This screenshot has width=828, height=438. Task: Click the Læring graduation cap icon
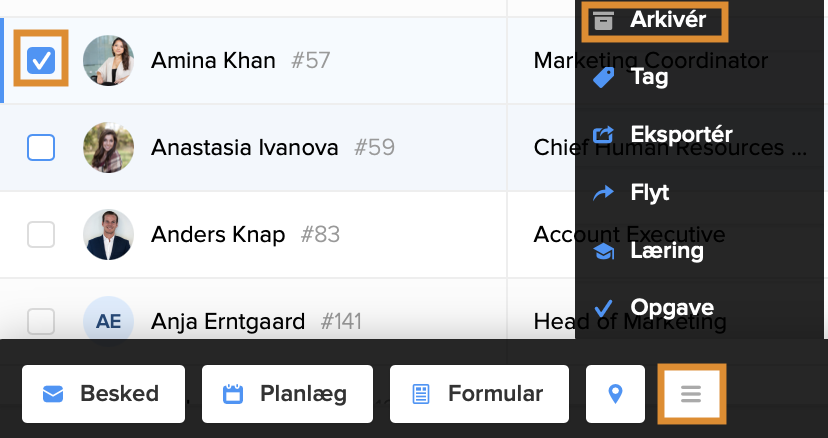click(603, 251)
